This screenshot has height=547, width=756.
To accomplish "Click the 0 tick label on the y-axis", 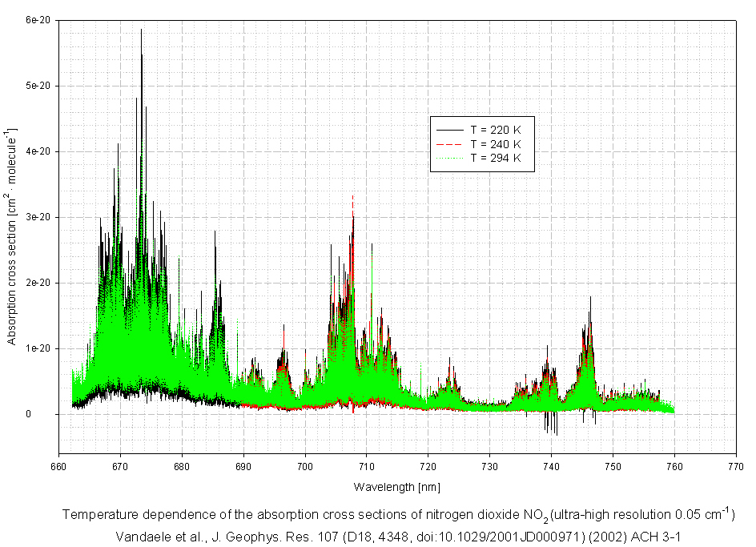I will click(48, 414).
